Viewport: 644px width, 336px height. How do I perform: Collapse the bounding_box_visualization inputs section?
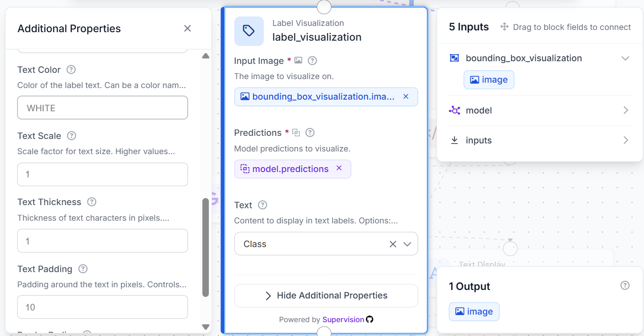pyautogui.click(x=625, y=59)
